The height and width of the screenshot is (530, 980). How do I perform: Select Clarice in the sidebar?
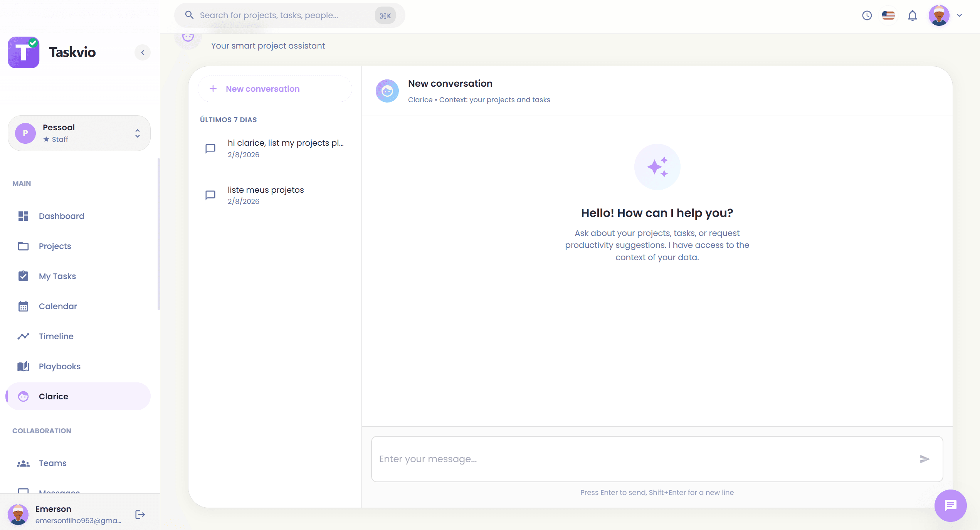[x=53, y=396]
